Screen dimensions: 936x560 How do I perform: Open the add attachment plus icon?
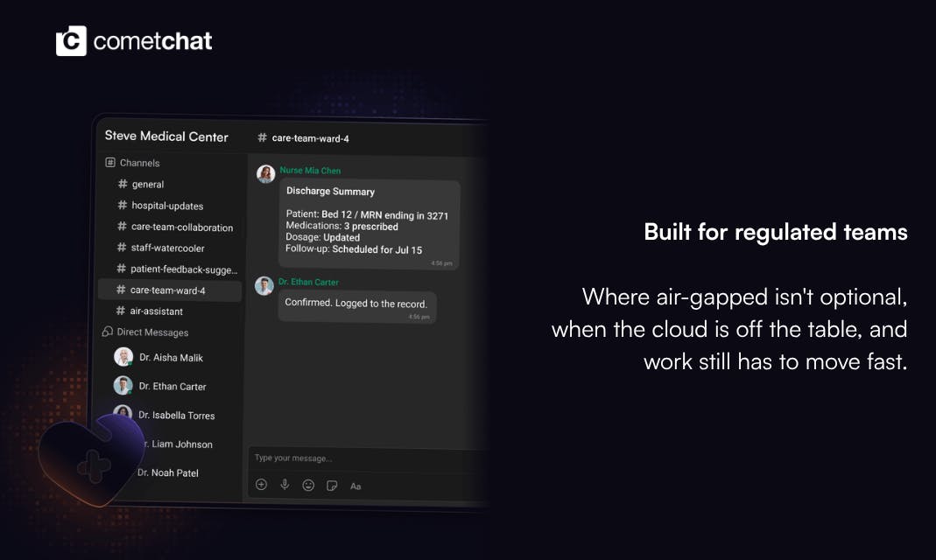click(262, 484)
